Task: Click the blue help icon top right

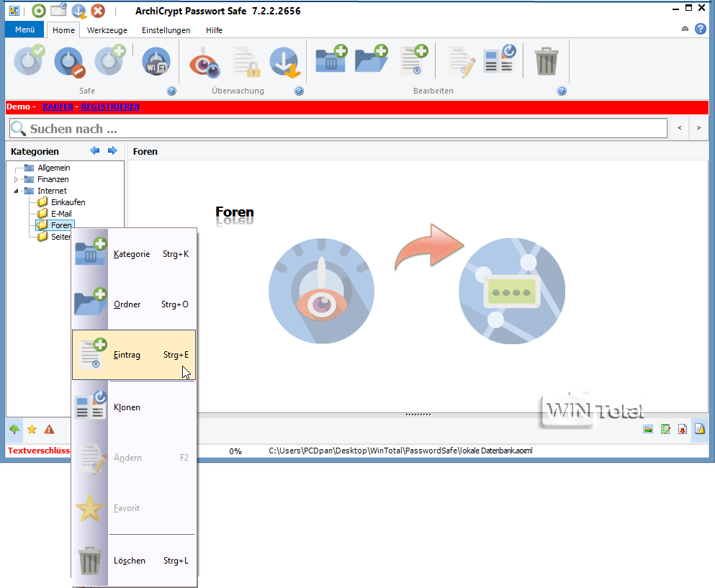Action: (x=701, y=29)
